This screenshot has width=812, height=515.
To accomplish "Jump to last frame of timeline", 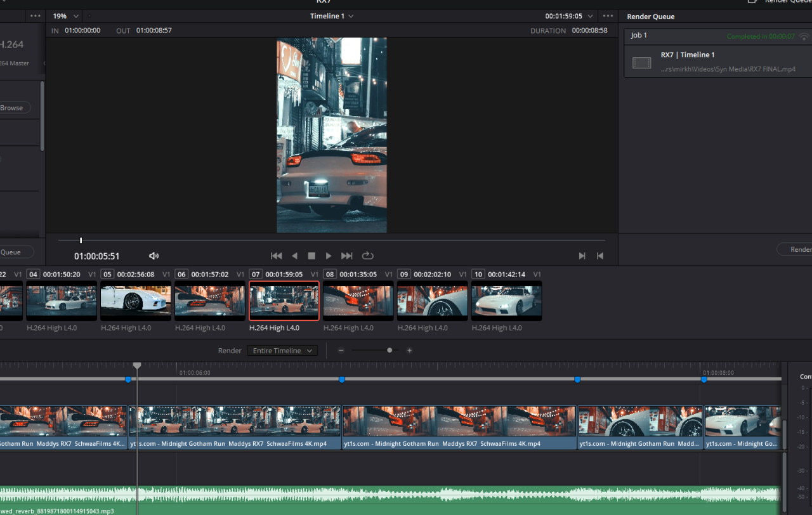I will [346, 256].
